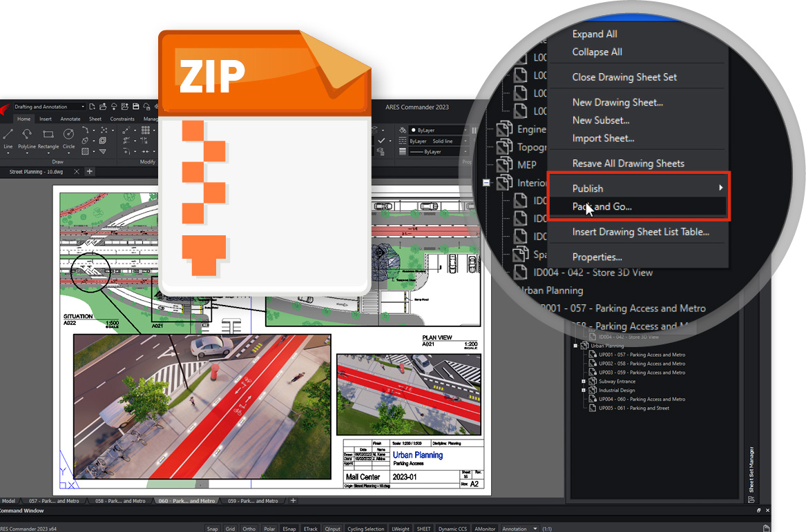Screen dimensions: 806x532
Task: Click the Arc tool icon
Action: coord(85,130)
